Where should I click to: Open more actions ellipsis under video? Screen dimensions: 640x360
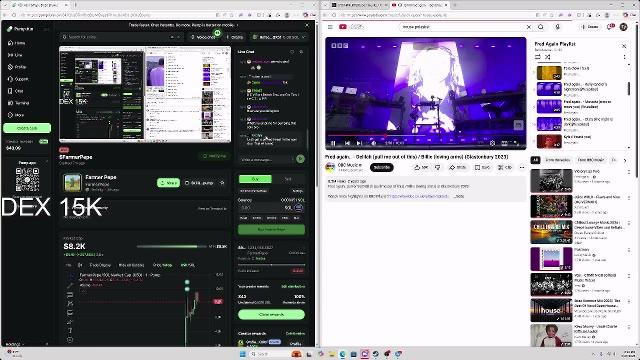tap(522, 167)
